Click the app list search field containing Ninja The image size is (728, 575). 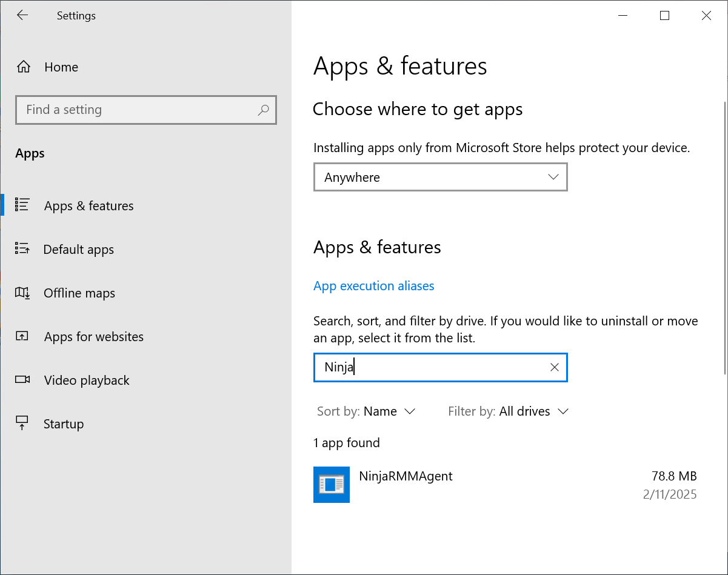click(x=441, y=367)
